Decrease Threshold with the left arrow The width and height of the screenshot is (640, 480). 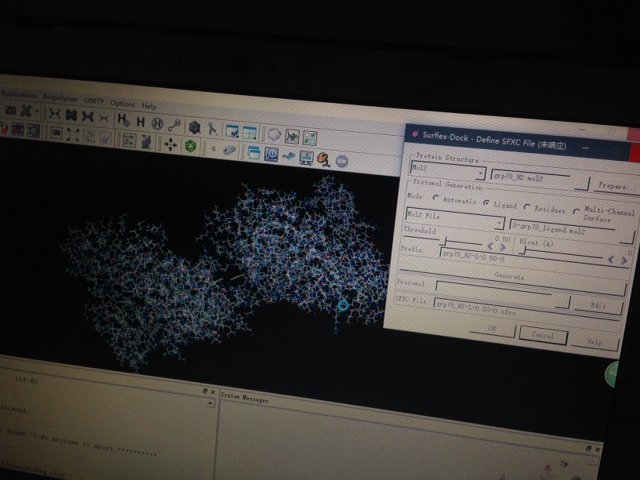point(490,246)
